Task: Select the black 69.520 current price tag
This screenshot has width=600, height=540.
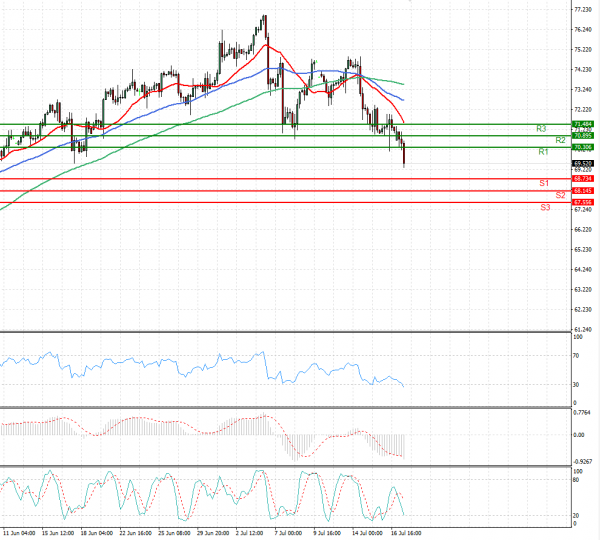Action: 583,163
